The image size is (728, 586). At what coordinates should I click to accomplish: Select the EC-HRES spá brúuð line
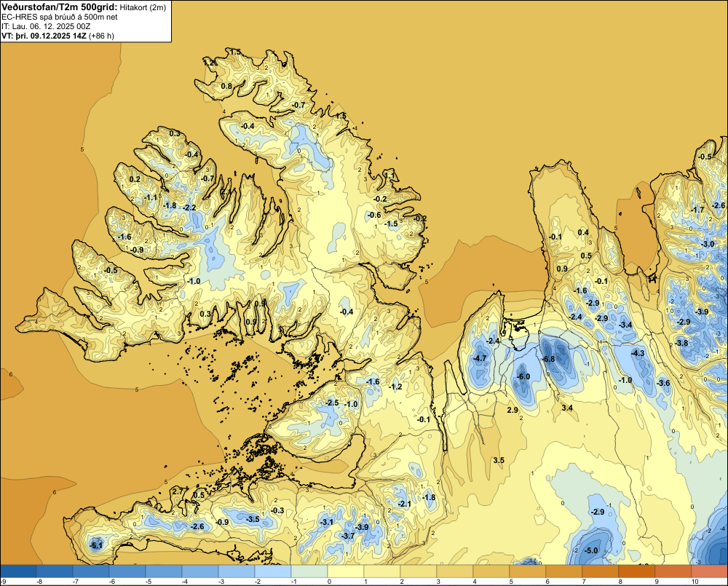[x=60, y=17]
